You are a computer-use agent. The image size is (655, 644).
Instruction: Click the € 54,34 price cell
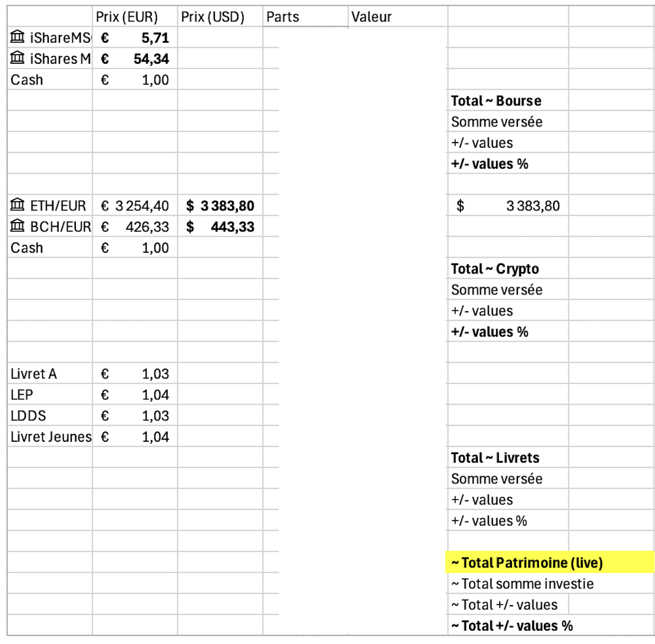[x=134, y=59]
